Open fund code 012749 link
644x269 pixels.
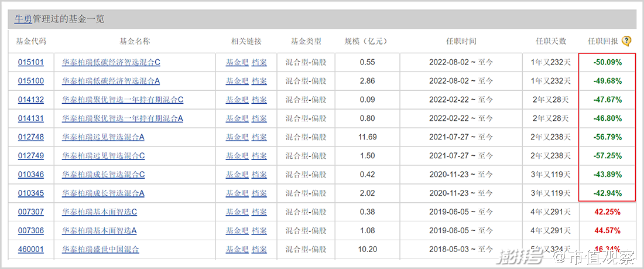coord(31,156)
